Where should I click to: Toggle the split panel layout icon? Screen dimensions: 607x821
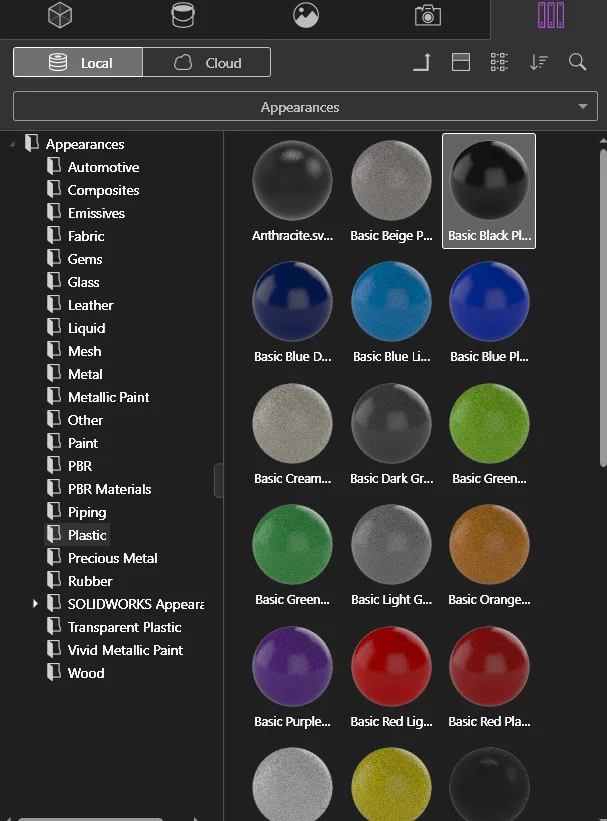(461, 62)
